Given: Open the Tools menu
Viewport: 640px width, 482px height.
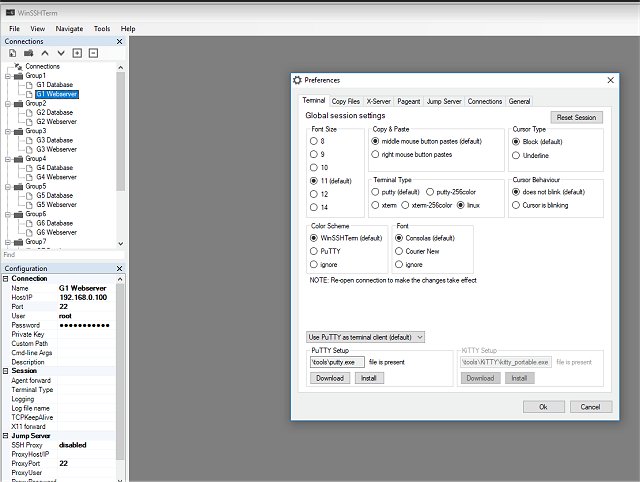Looking at the screenshot, I should pos(102,29).
